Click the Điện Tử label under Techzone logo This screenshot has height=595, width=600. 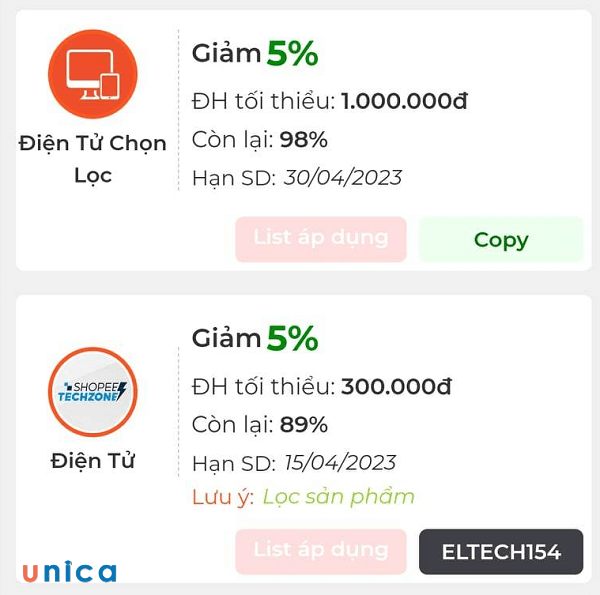pyautogui.click(x=93, y=461)
